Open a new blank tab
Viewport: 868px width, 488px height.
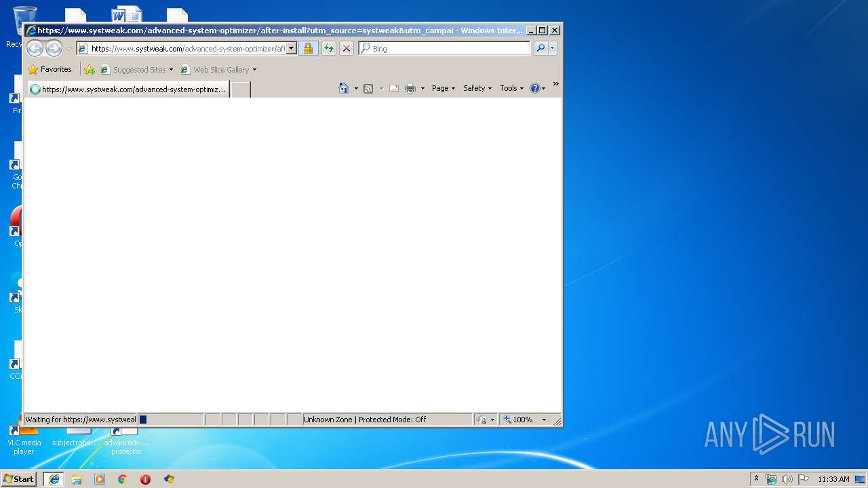pyautogui.click(x=241, y=89)
